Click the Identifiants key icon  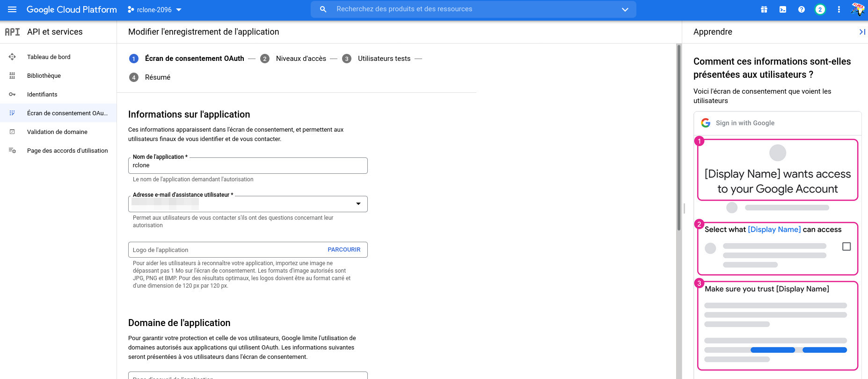click(x=12, y=94)
